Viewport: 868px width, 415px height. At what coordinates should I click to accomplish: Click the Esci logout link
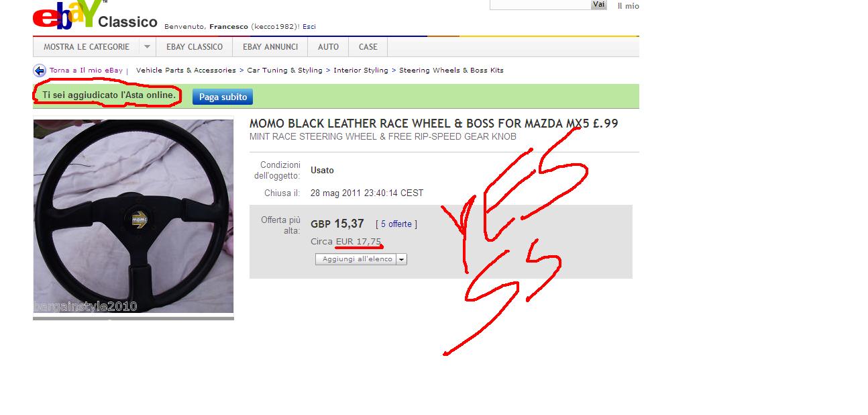tap(309, 27)
